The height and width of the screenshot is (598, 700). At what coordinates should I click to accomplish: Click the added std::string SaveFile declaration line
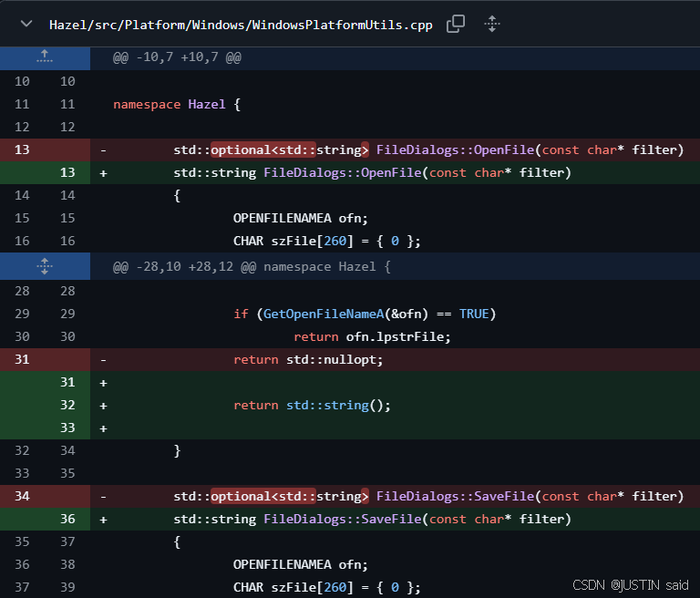click(x=372, y=519)
